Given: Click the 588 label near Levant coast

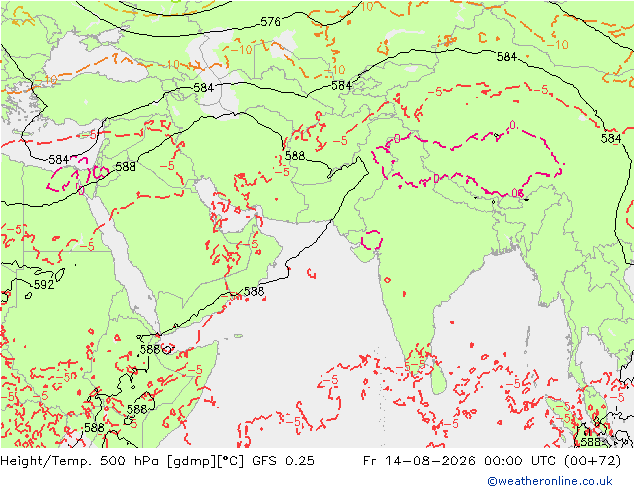Looking at the screenshot, I should 125,167.
